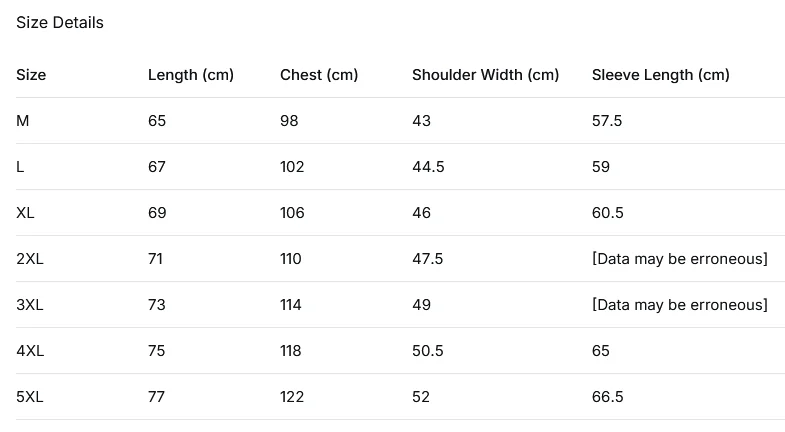Select the 3XL size row label

30,305
